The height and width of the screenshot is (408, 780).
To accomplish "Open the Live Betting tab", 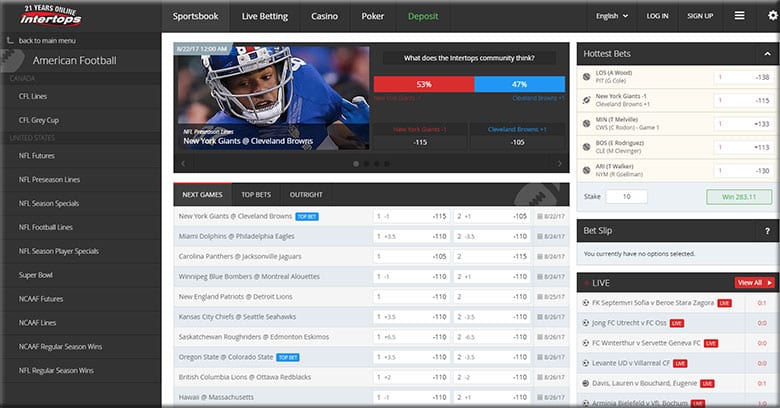I will click(265, 16).
